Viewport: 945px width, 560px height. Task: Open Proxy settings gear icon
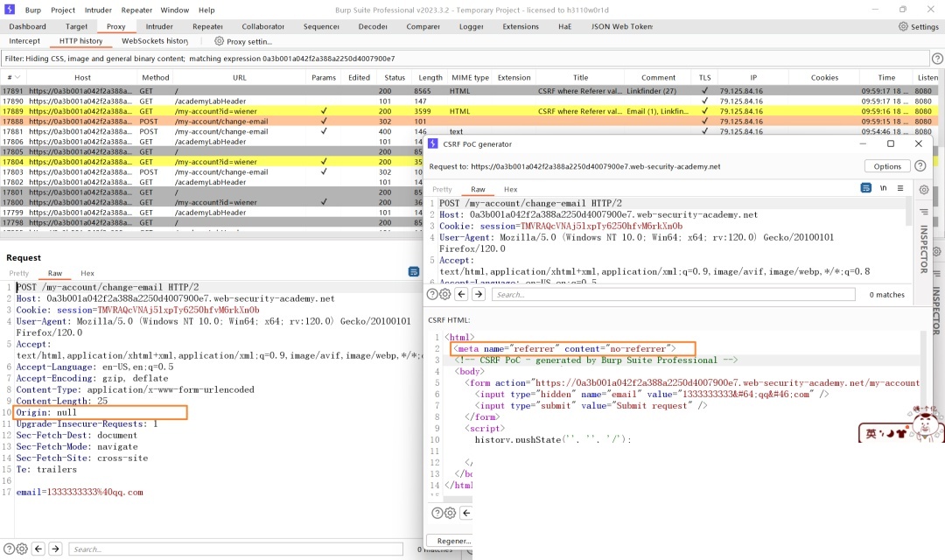[219, 41]
